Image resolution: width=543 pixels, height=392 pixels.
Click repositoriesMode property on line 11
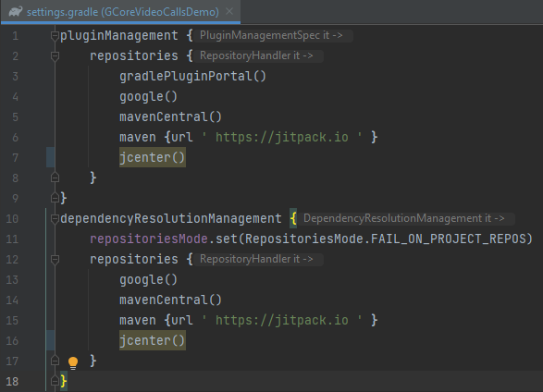point(149,239)
